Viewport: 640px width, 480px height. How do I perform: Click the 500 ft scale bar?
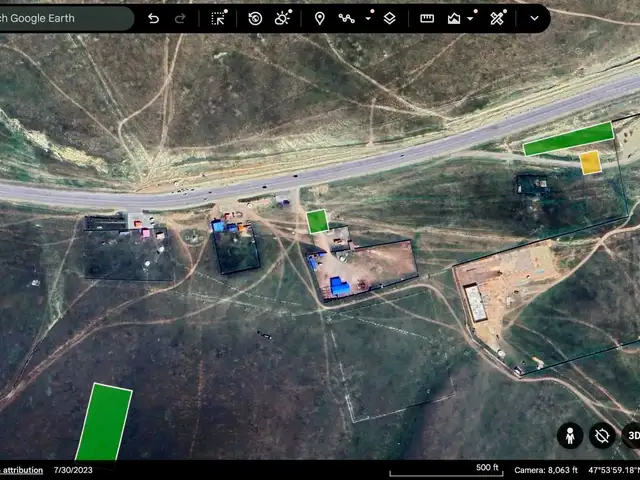(x=446, y=470)
